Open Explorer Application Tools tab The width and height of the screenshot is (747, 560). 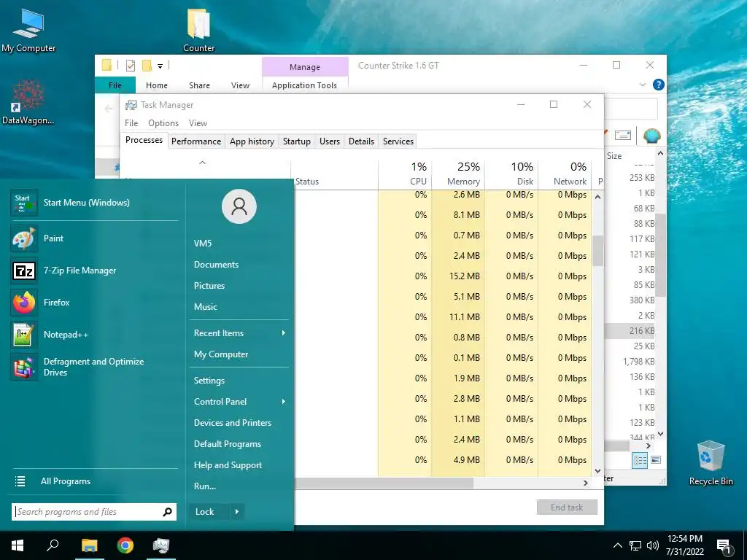pyautogui.click(x=304, y=85)
